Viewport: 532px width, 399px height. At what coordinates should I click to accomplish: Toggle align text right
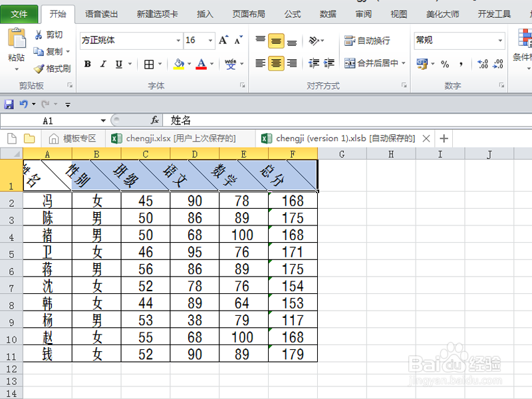[x=292, y=63]
